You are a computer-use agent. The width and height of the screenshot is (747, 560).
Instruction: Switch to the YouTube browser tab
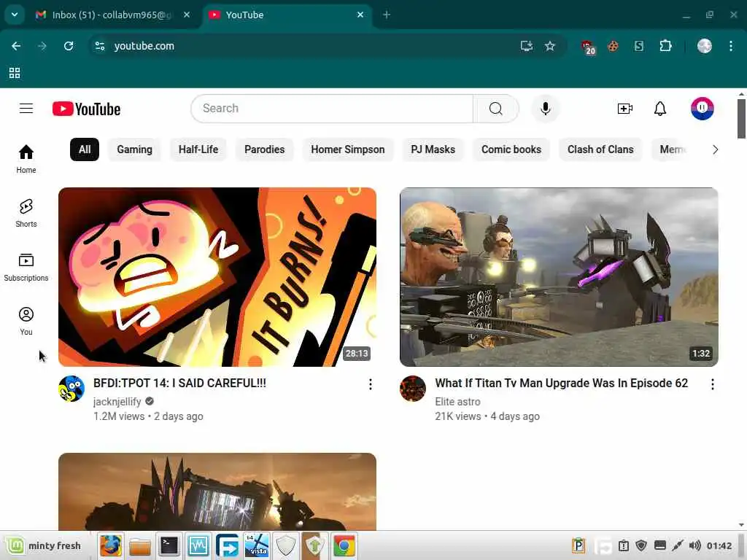coord(286,15)
